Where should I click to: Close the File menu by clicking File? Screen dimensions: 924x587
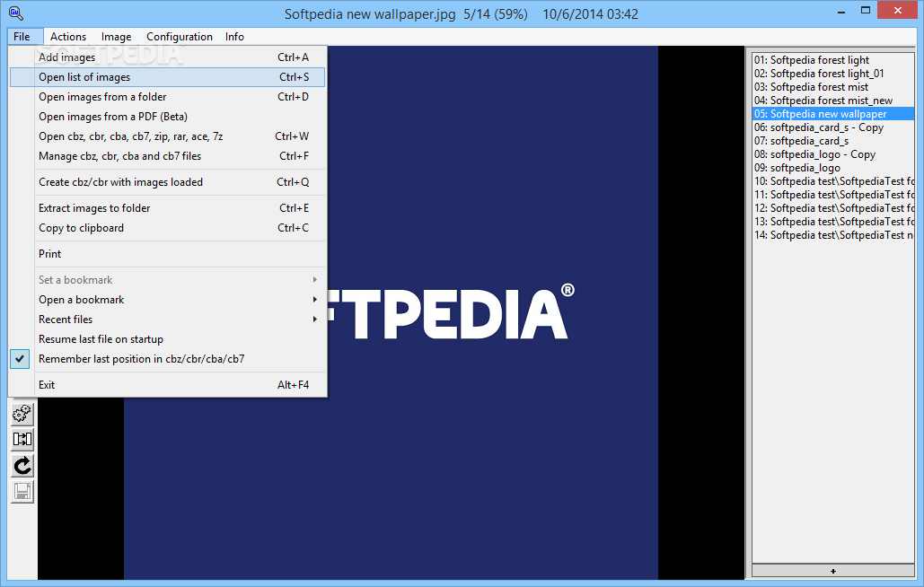tap(22, 37)
